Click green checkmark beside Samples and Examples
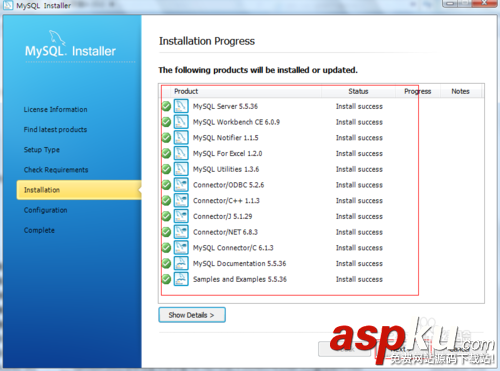The image size is (500, 371). pos(166,279)
